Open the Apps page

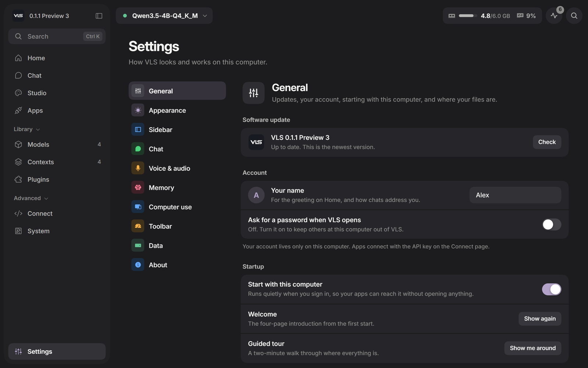tap(57, 110)
